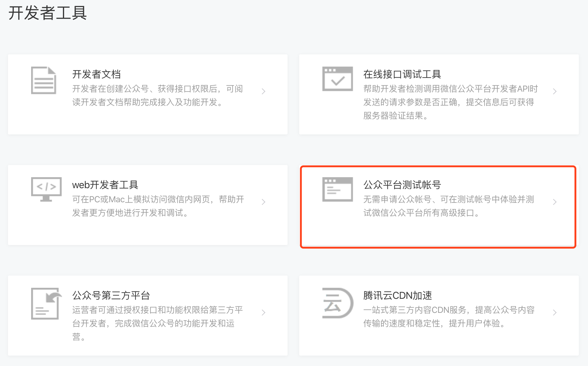Open the 公众号第三方平台 title link
This screenshot has width=588, height=366.
coord(111,295)
